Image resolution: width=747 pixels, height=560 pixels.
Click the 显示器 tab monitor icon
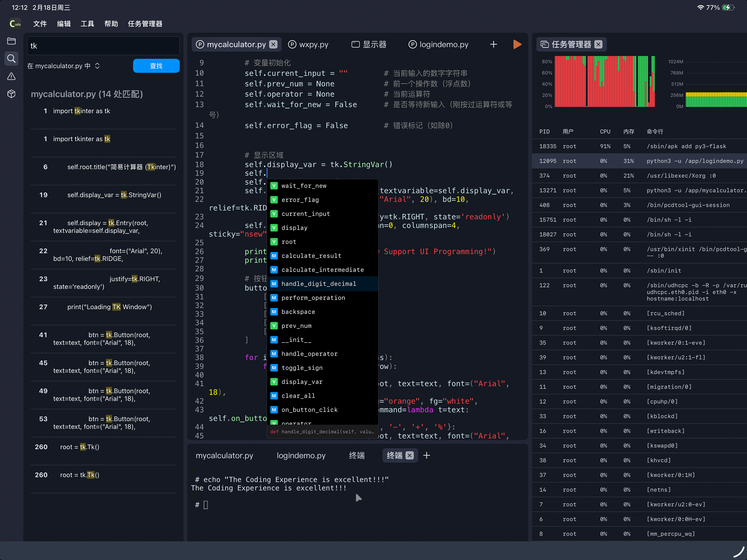coord(355,44)
